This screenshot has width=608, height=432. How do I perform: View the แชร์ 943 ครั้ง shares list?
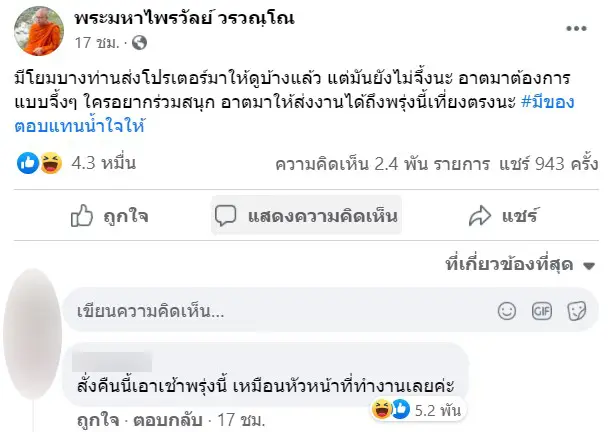click(x=549, y=164)
